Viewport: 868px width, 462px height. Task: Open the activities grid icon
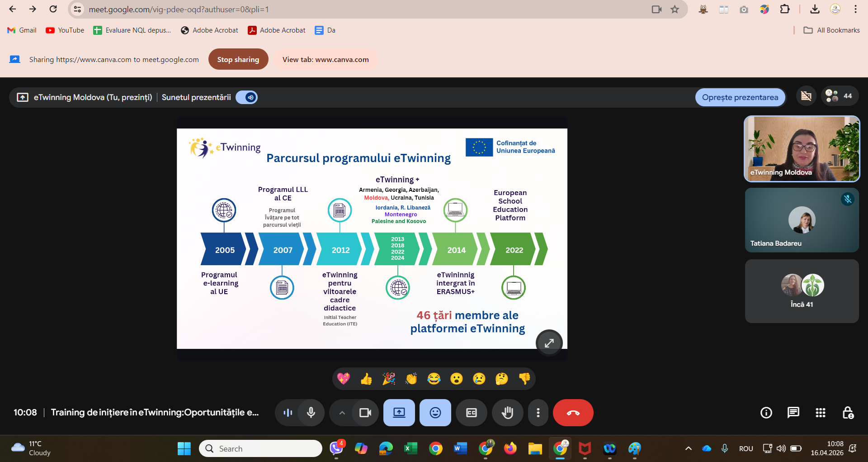click(820, 413)
